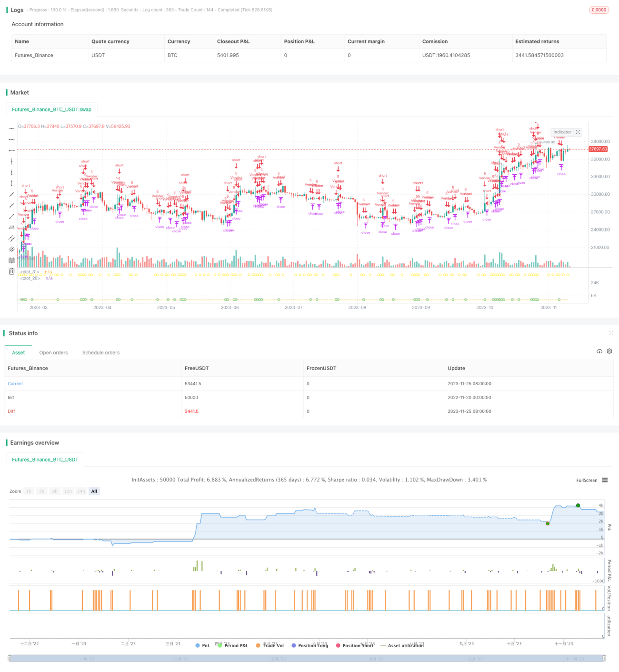This screenshot has height=672, width=619.
Task: Select the parallel channel lines drawing tool
Action: [x=11, y=238]
